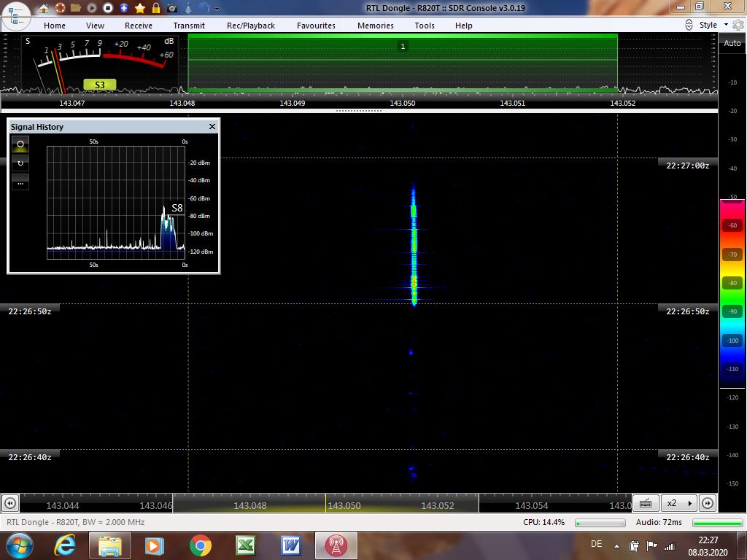Open the Tools ribbon tab
This screenshot has height=560, width=747.
coord(425,26)
